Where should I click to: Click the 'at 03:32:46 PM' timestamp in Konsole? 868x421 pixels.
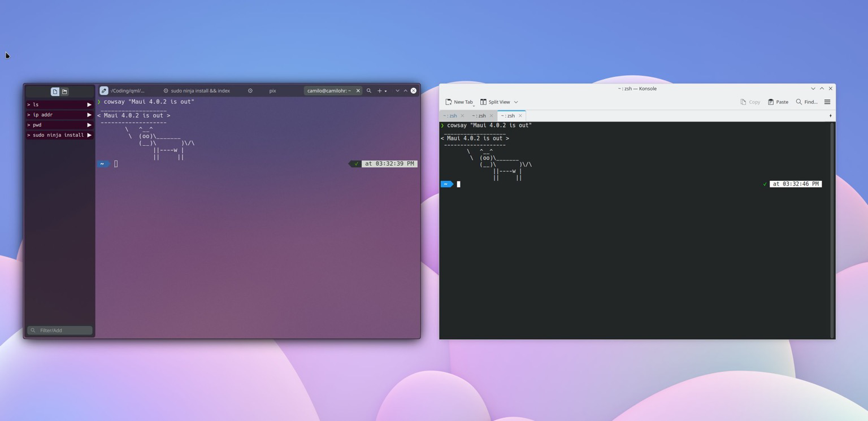pyautogui.click(x=796, y=184)
